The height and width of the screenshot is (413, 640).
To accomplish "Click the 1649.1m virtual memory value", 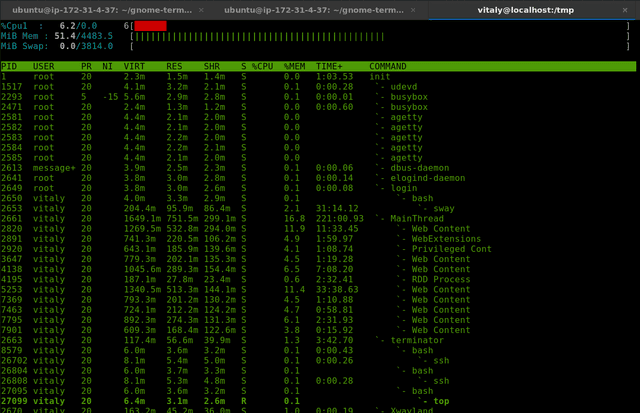I will [142, 219].
